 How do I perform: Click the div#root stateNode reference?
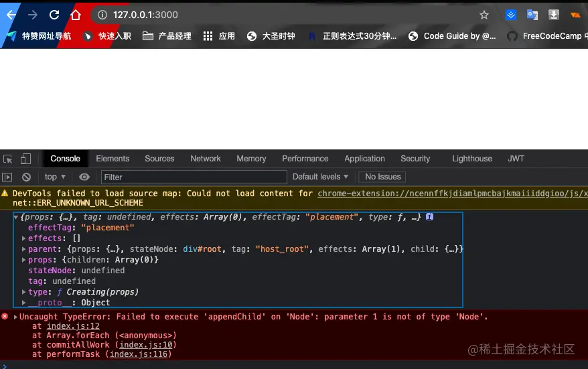202,249
